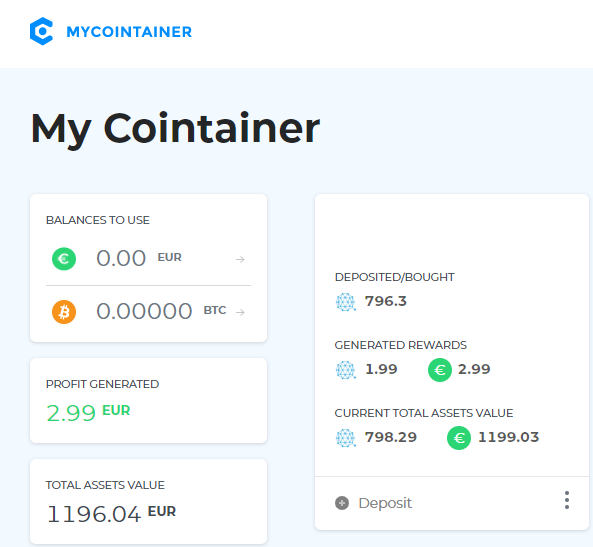593x547 pixels.
Task: Click the green euro icon in Balances
Action: click(x=64, y=259)
